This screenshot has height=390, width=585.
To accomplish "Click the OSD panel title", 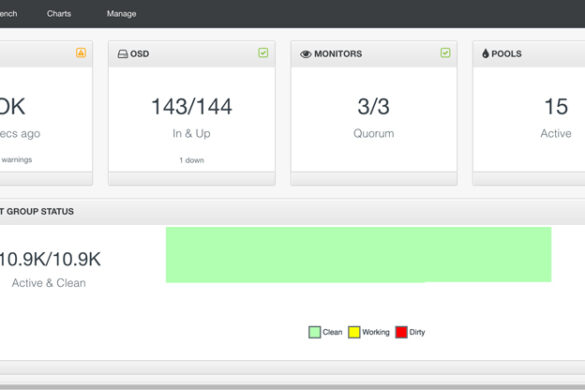I will point(140,54).
